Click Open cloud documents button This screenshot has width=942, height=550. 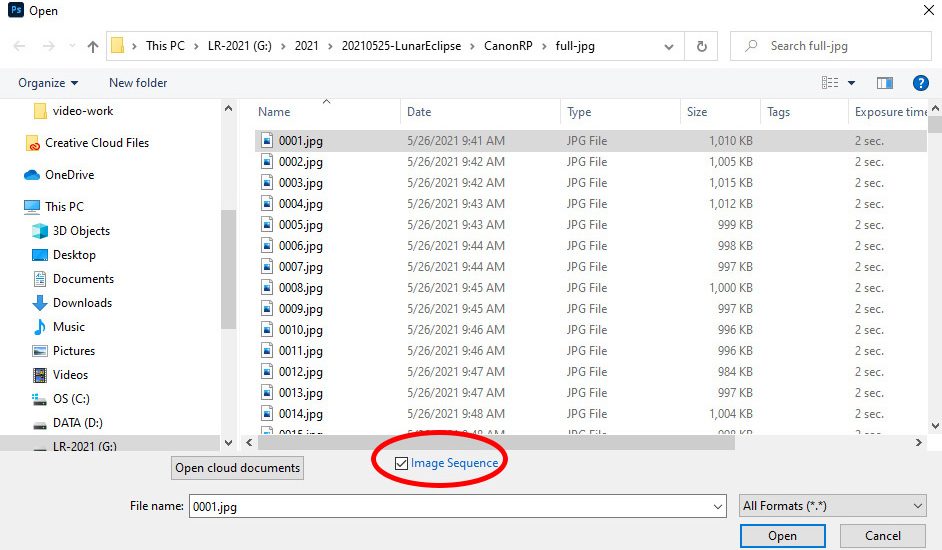(x=237, y=468)
